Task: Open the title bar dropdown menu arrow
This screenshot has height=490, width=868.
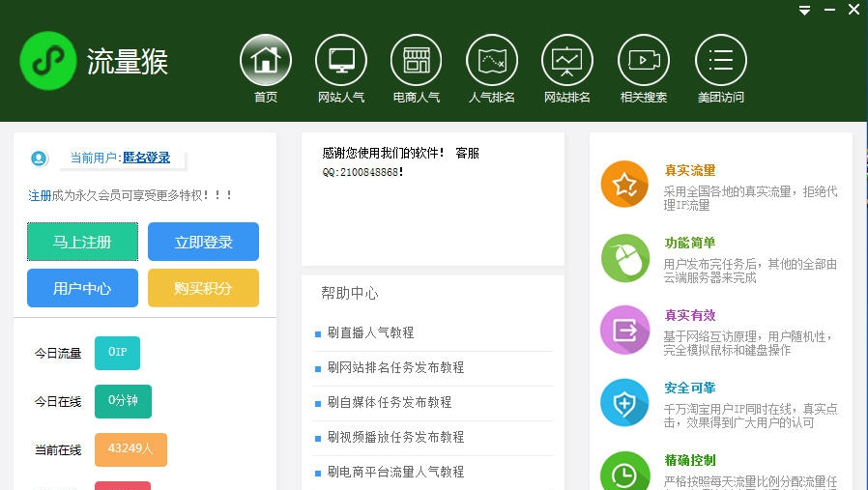Action: coord(804,11)
